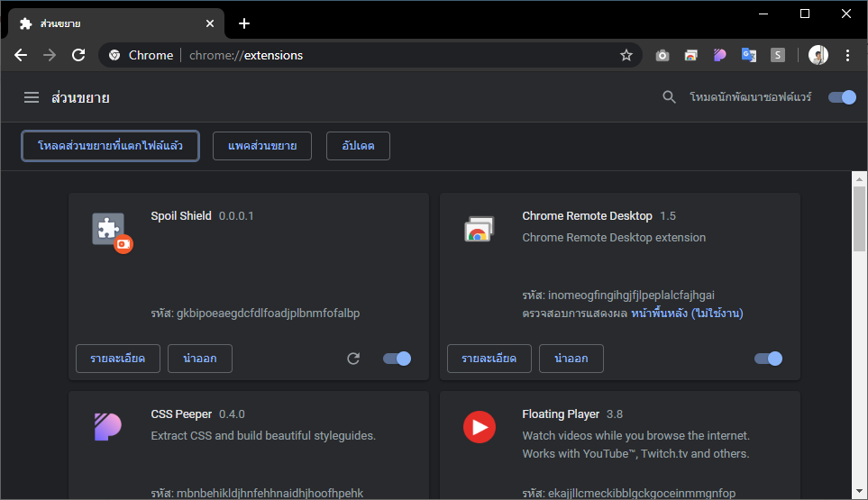
Task: Open the user profile avatar
Action: coord(818,55)
